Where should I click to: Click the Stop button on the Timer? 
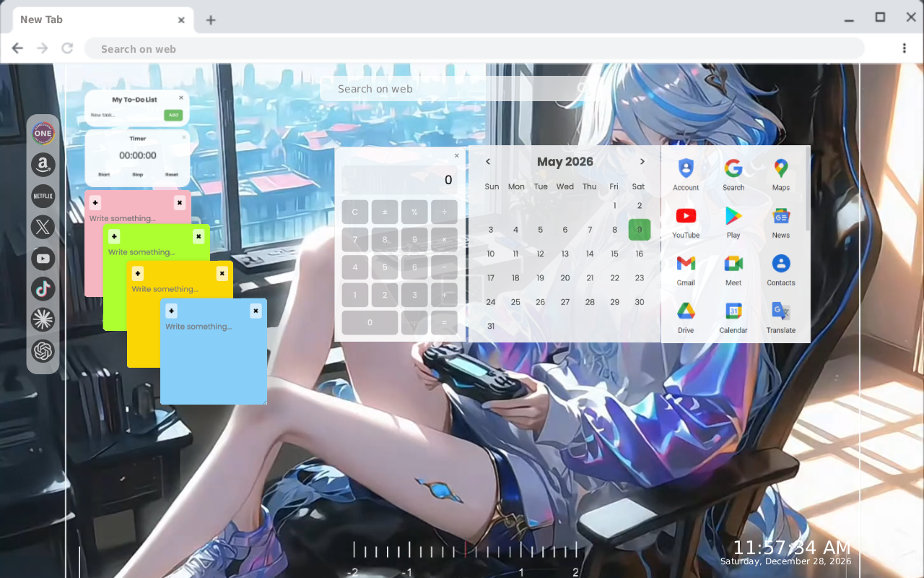(x=138, y=175)
